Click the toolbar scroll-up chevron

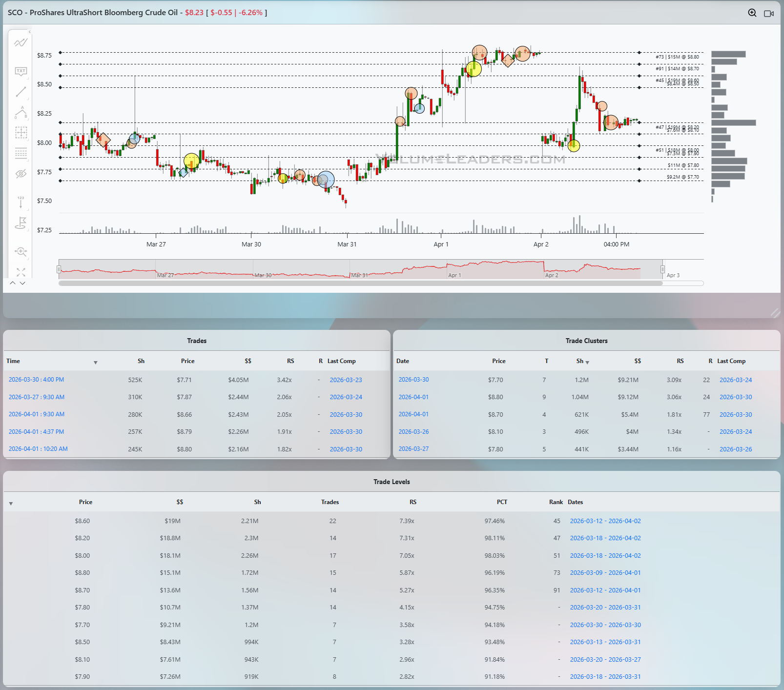[13, 283]
